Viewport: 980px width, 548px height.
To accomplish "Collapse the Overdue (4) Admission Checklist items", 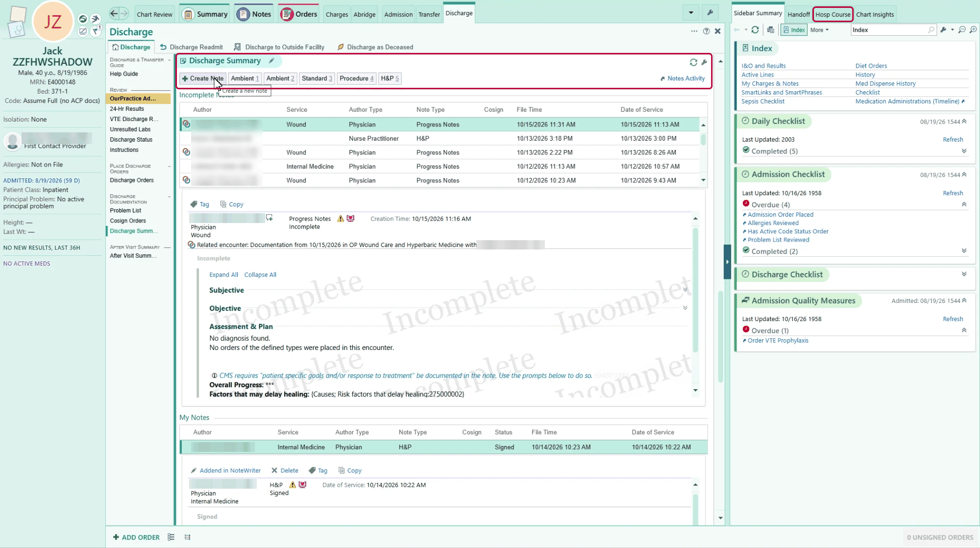I will pyautogui.click(x=964, y=204).
